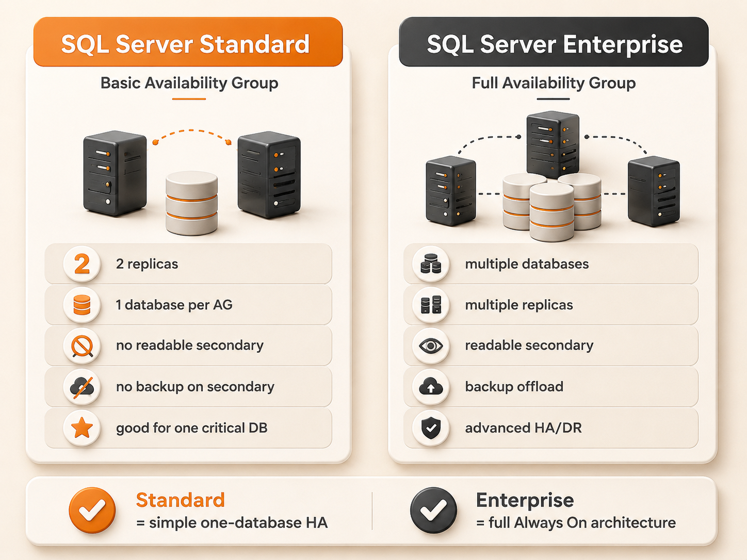Click the dark "Enterprise" summary label
The image size is (747, 560).
525,500
